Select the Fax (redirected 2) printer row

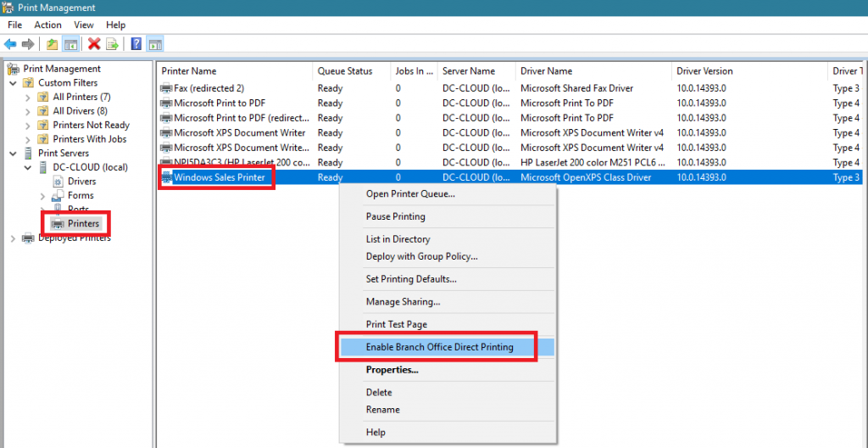click(209, 88)
